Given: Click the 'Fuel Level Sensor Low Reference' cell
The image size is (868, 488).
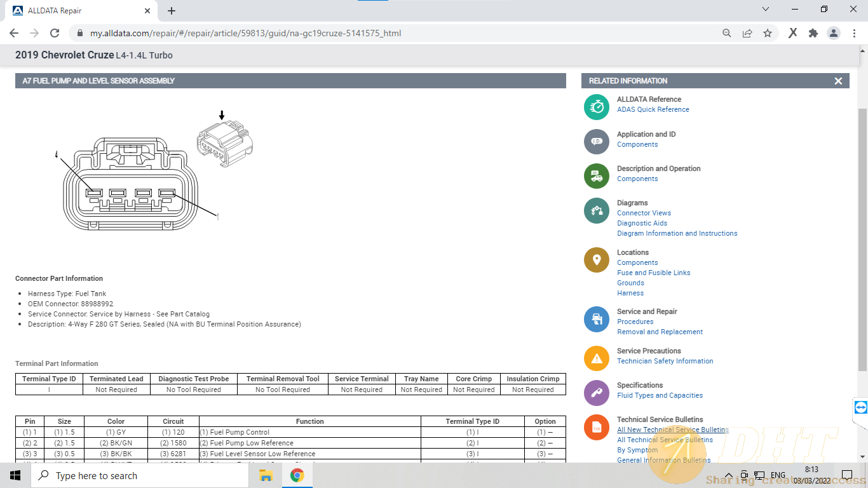Looking at the screenshot, I should pyautogui.click(x=310, y=454).
